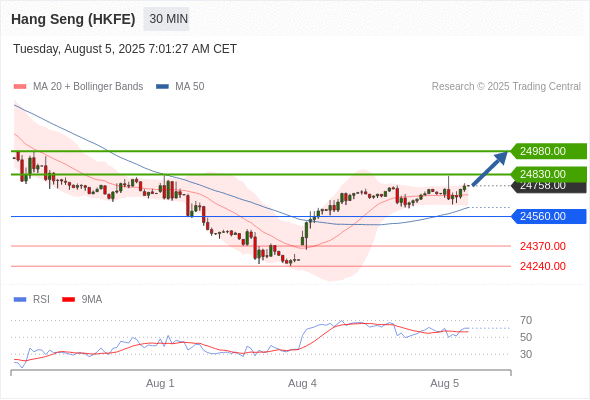This screenshot has height=400, width=590.
Task: Click the 24758.00 current price label
Action: pyautogui.click(x=549, y=187)
